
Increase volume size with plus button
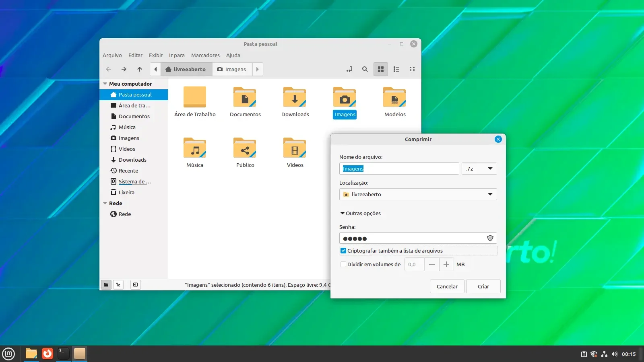[x=446, y=264]
